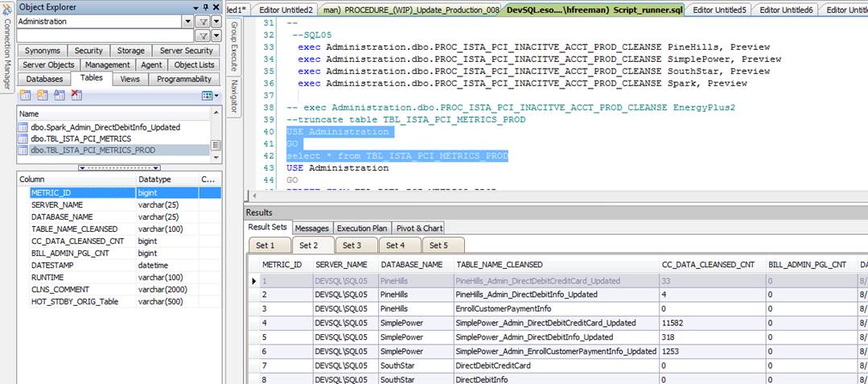Screen dimensions: 868x384
Task: Open Object Explorer window position menu arrow
Action: coord(195,7)
